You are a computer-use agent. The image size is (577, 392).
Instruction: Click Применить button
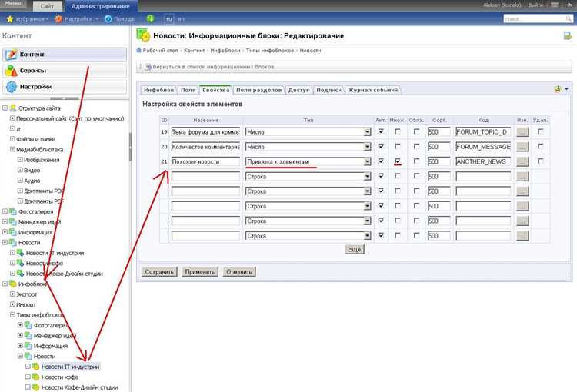200,272
